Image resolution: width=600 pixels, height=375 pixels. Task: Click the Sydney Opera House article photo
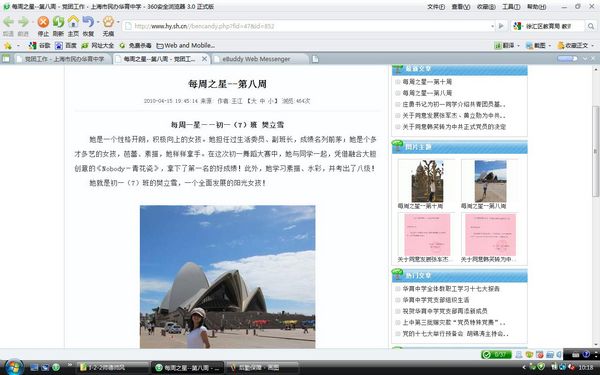[227, 277]
